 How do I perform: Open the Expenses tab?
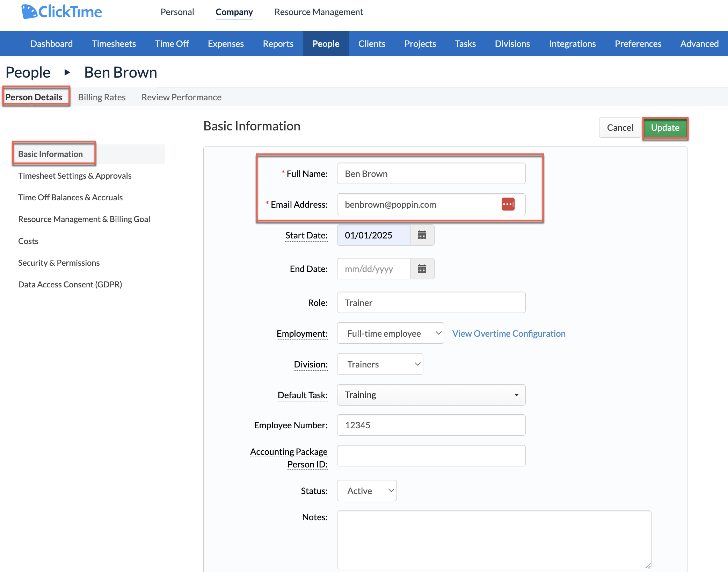(226, 44)
